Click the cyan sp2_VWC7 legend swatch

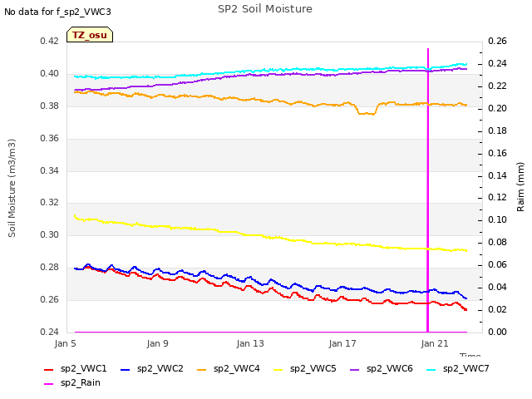431,369
